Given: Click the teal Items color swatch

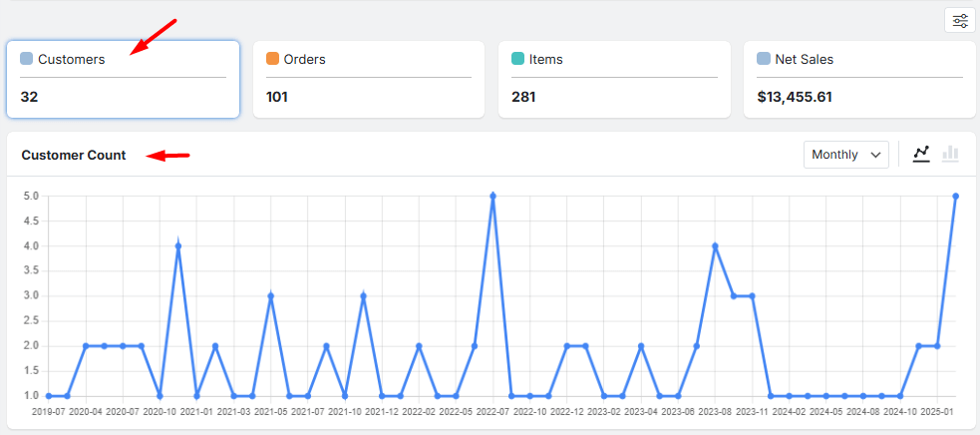Looking at the screenshot, I should [x=518, y=59].
